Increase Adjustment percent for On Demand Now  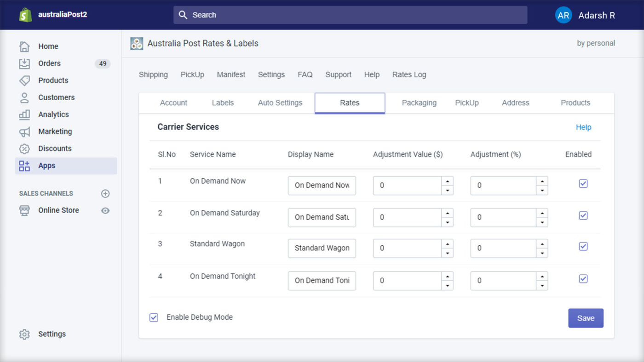542,181
